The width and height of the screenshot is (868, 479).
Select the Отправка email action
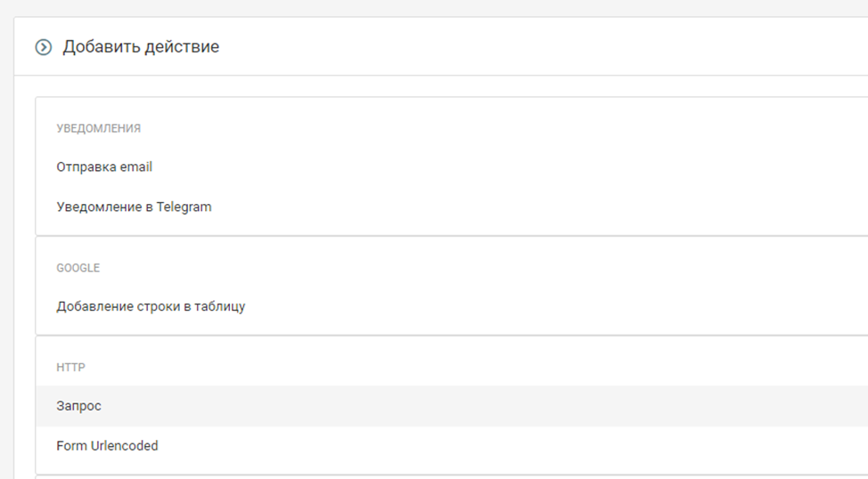coord(104,166)
